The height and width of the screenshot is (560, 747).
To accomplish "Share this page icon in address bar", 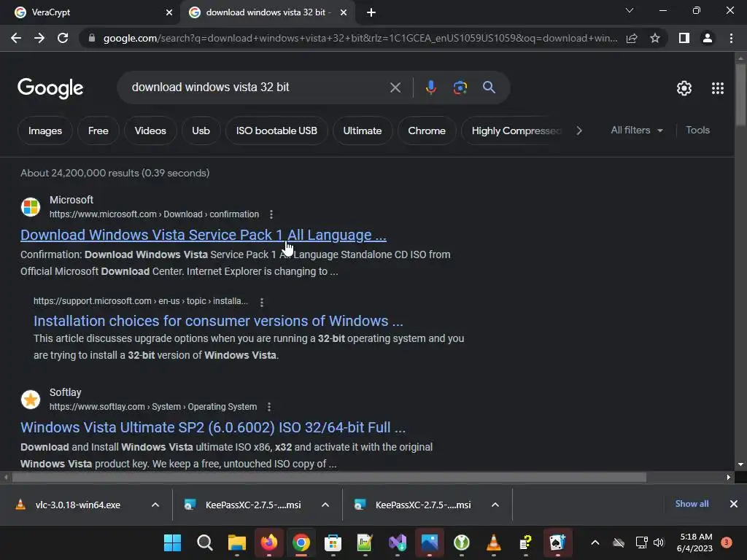I will coord(632,38).
